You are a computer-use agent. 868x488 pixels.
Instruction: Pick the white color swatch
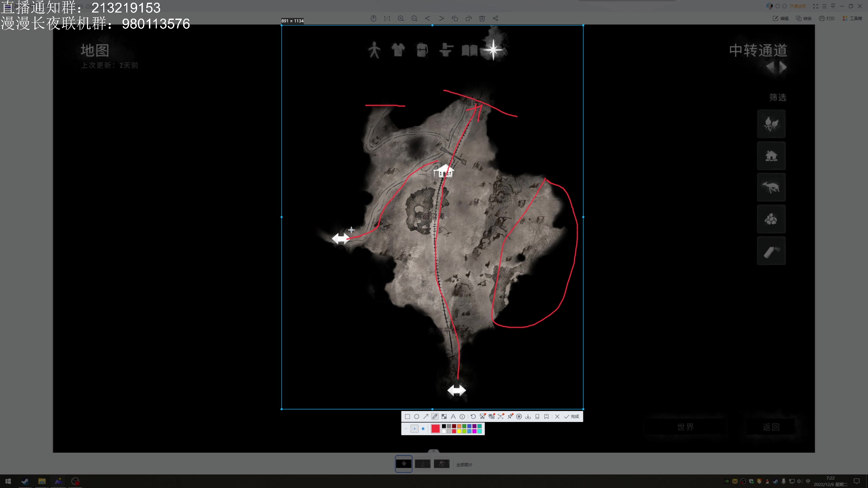[x=444, y=431]
